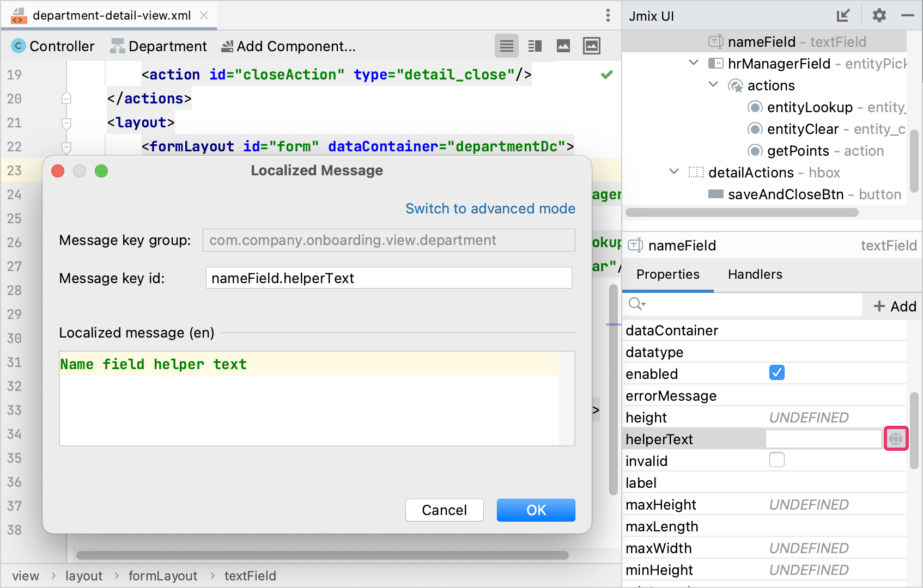Screen dimensions: 923x588
Task: Click the helperText value field
Action: (824, 439)
